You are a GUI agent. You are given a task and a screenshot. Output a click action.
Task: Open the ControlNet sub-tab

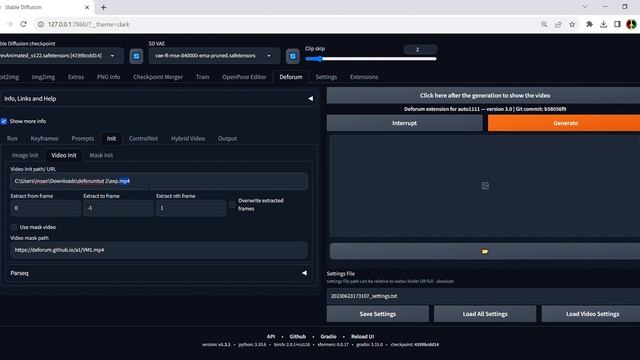[143, 138]
